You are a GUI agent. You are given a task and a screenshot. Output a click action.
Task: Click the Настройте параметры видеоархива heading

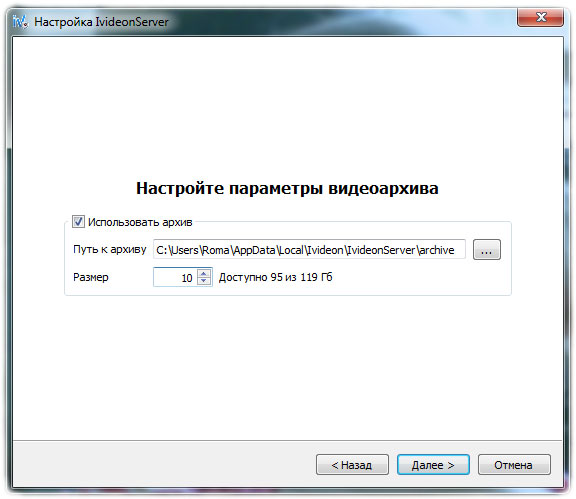pos(287,188)
